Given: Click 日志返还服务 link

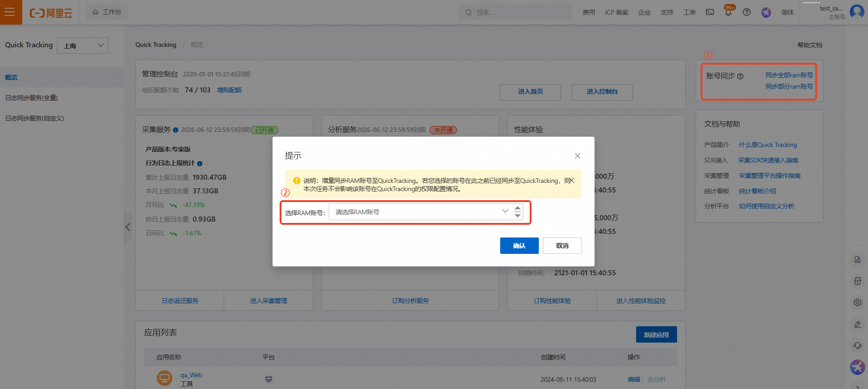Looking at the screenshot, I should tap(180, 301).
